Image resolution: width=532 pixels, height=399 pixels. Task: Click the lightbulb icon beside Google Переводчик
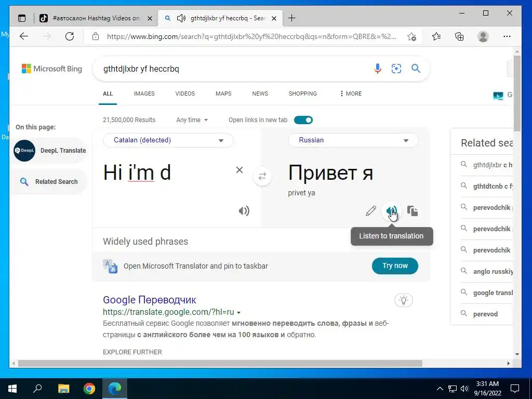tap(403, 300)
